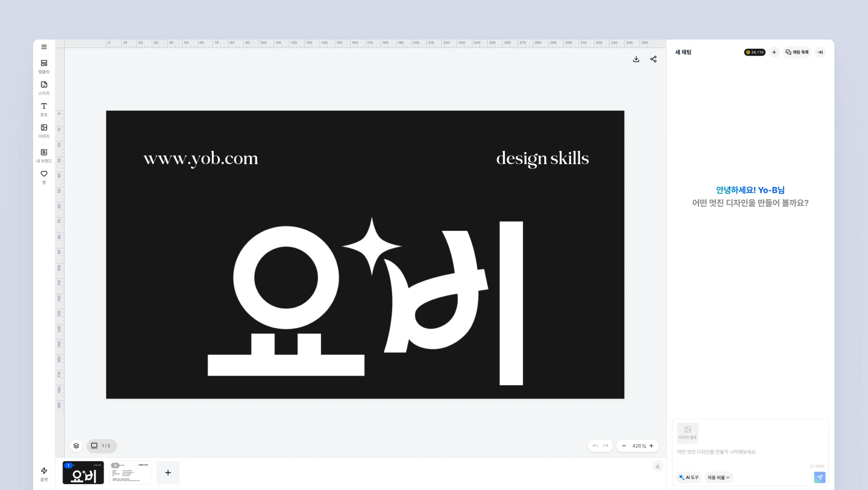Click the chat prompt input field
868x490 pixels.
(750, 452)
